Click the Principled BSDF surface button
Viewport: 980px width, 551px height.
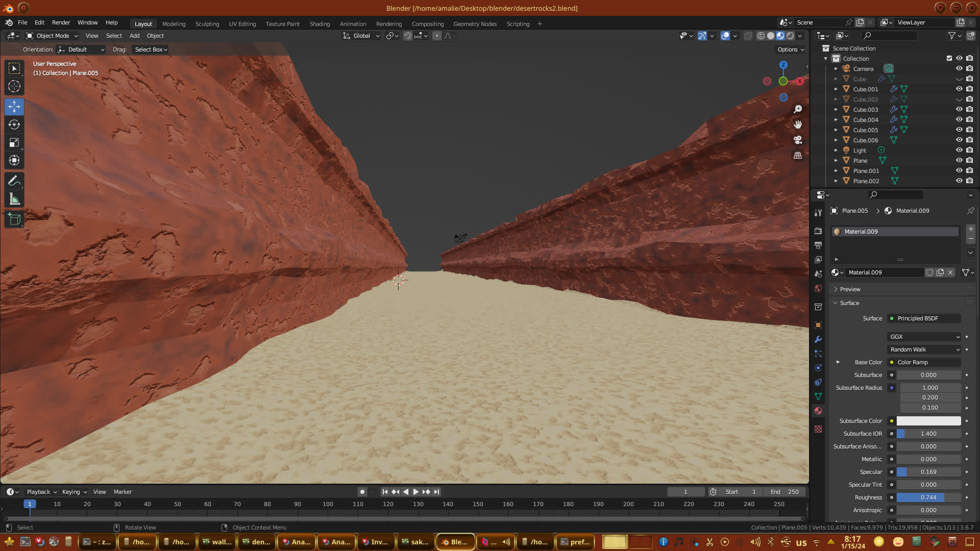coord(924,318)
